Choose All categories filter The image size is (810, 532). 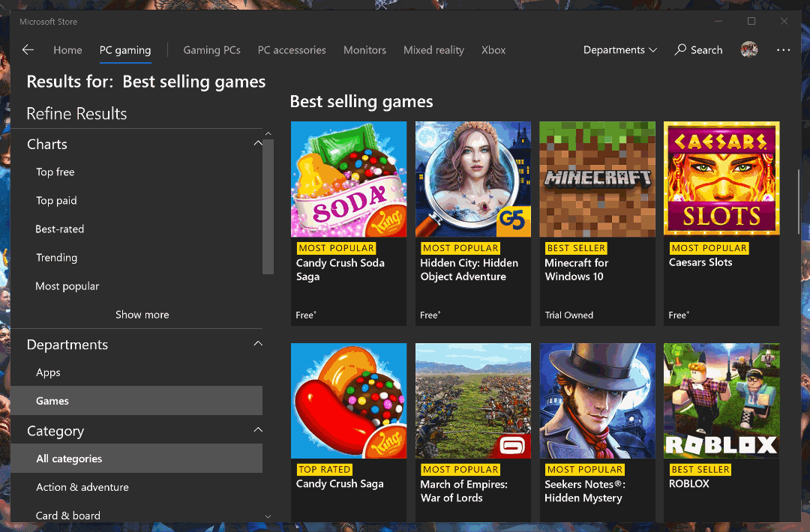click(136, 459)
